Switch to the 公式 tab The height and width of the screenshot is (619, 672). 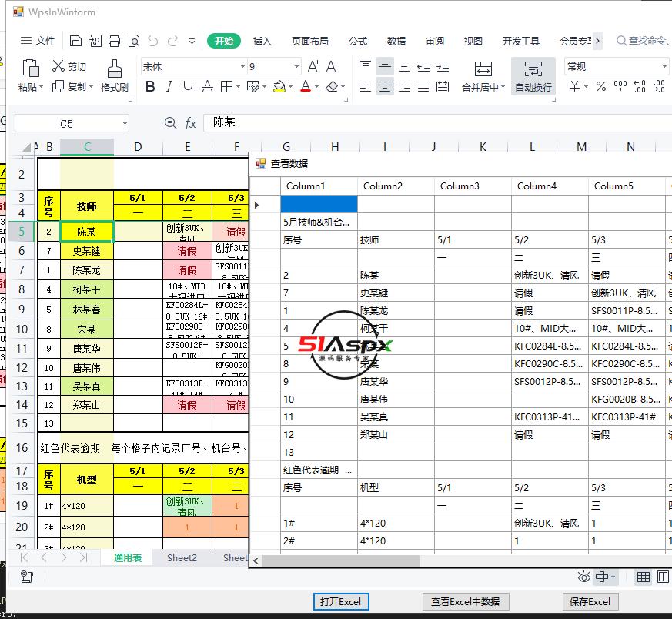pos(357,41)
